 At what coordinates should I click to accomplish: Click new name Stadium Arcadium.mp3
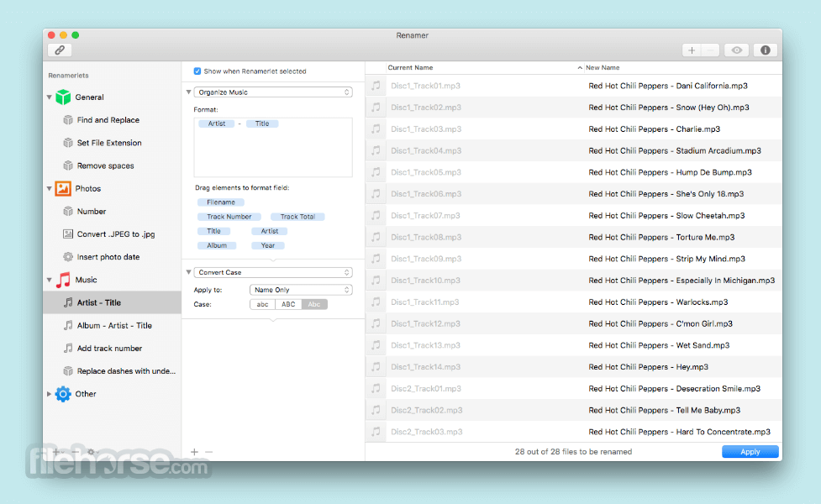675,150
